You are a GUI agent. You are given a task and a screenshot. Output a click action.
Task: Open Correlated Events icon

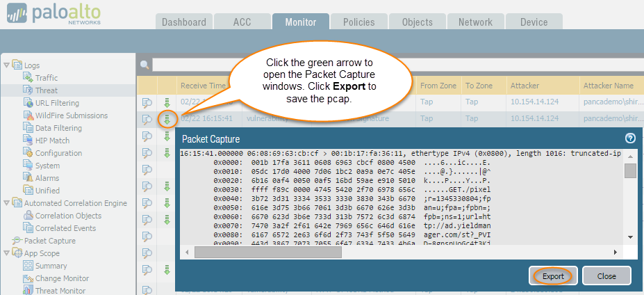[x=28, y=228]
